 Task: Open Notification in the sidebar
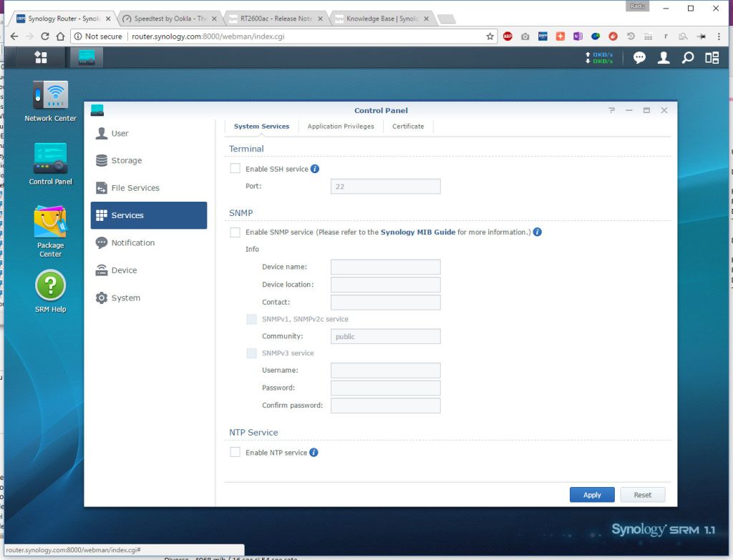pyautogui.click(x=149, y=243)
